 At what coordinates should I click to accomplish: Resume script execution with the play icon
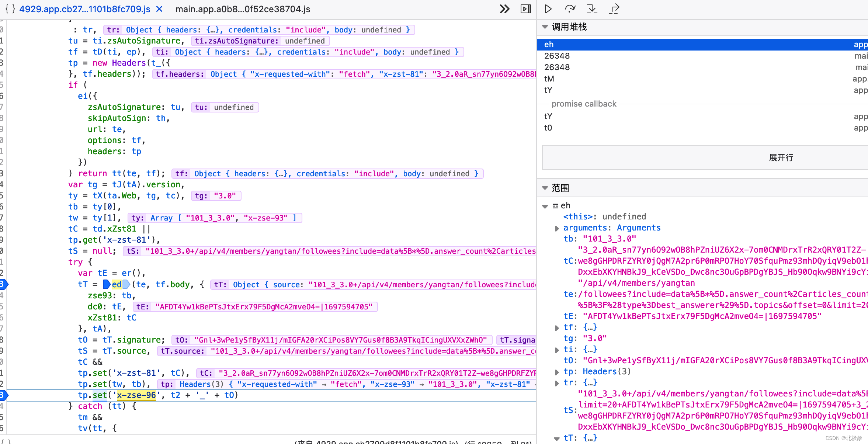coord(548,9)
